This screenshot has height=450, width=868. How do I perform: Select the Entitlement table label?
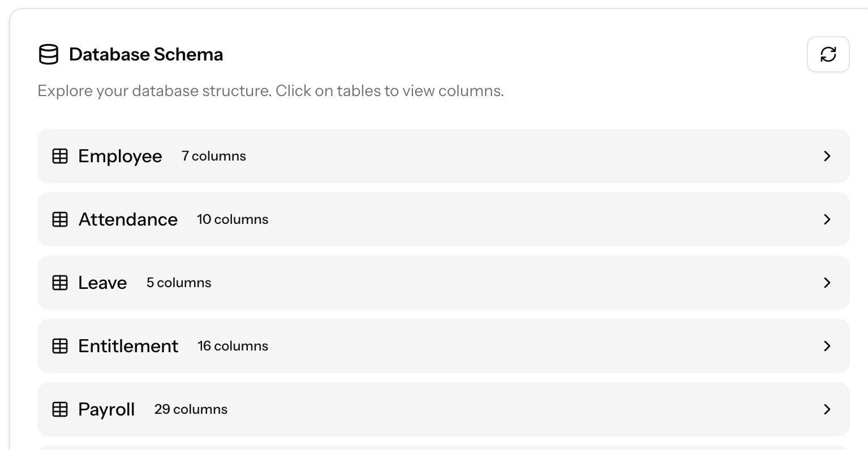pyautogui.click(x=128, y=346)
